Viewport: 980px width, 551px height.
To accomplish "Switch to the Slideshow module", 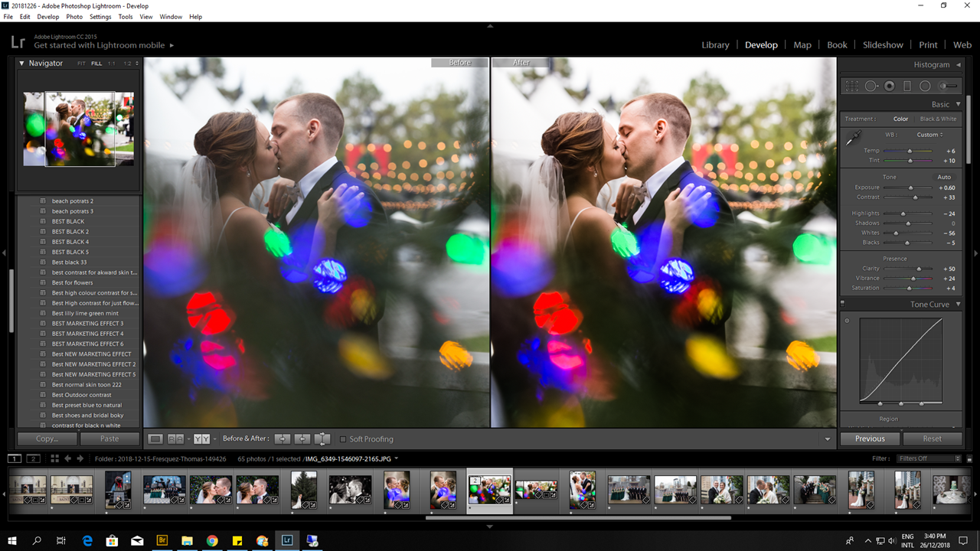I will 883,45.
